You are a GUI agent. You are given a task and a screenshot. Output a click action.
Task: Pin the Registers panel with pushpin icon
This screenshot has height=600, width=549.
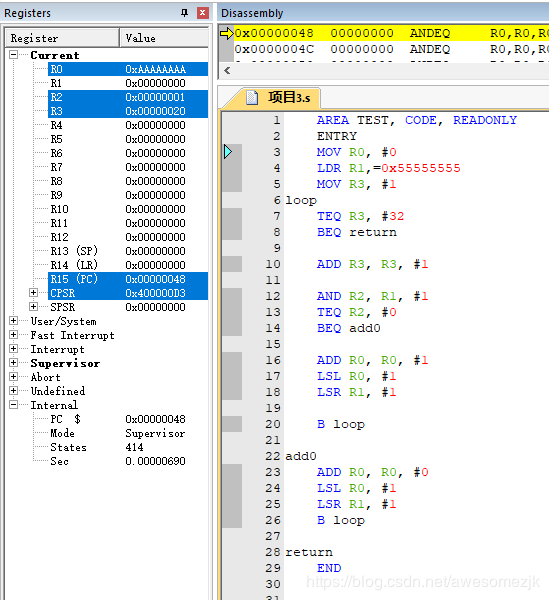[184, 13]
